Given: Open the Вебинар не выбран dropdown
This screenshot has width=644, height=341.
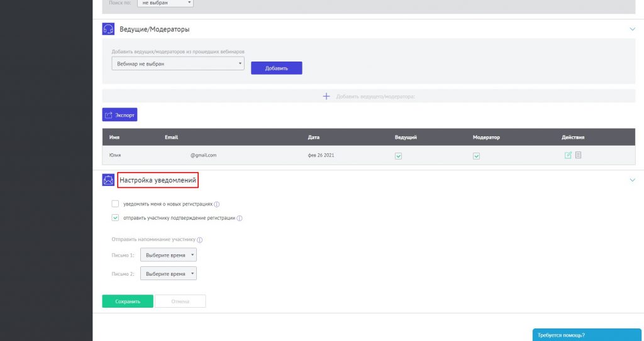Looking at the screenshot, I should click(x=178, y=63).
